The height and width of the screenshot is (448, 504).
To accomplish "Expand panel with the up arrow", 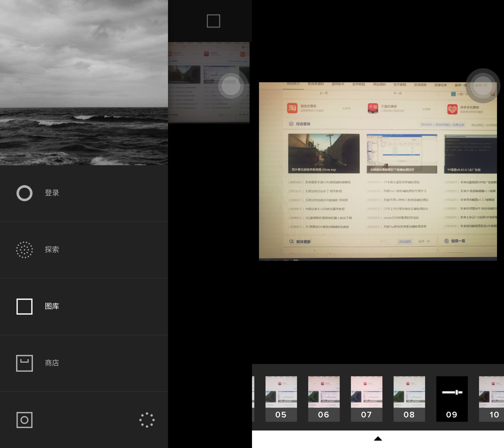I will point(378,439).
